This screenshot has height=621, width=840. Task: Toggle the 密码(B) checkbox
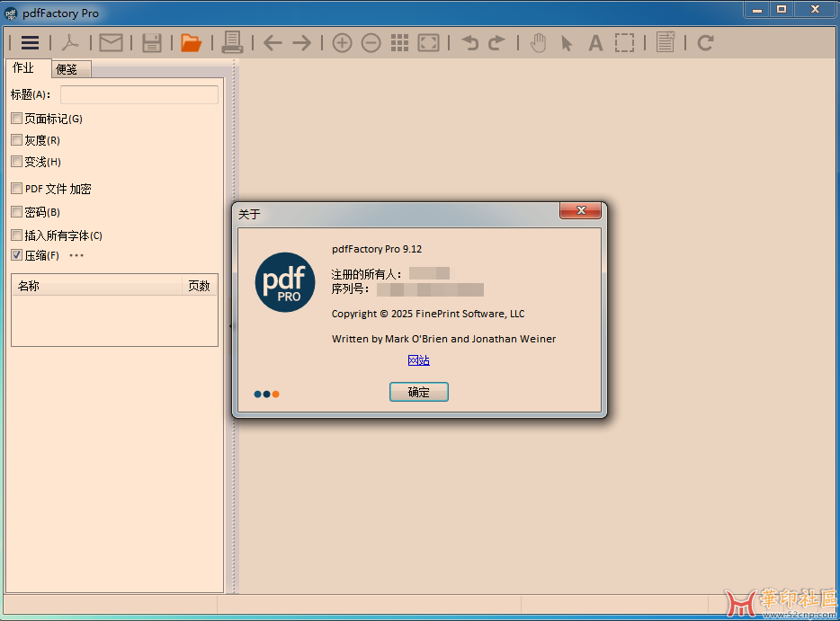coord(16,211)
